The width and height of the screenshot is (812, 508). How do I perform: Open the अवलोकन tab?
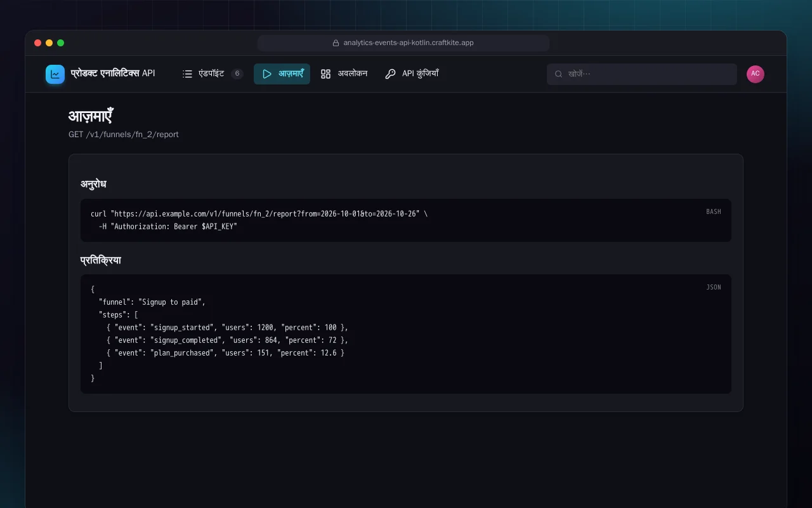(x=344, y=74)
